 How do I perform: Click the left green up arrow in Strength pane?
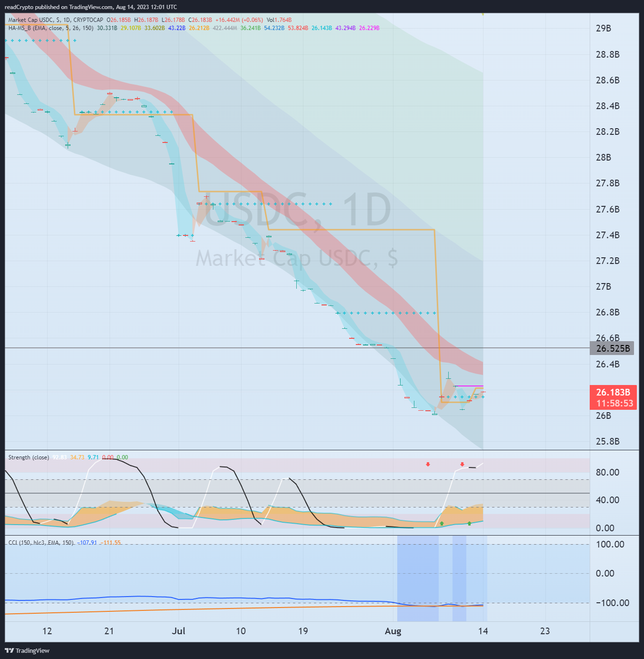[442, 524]
